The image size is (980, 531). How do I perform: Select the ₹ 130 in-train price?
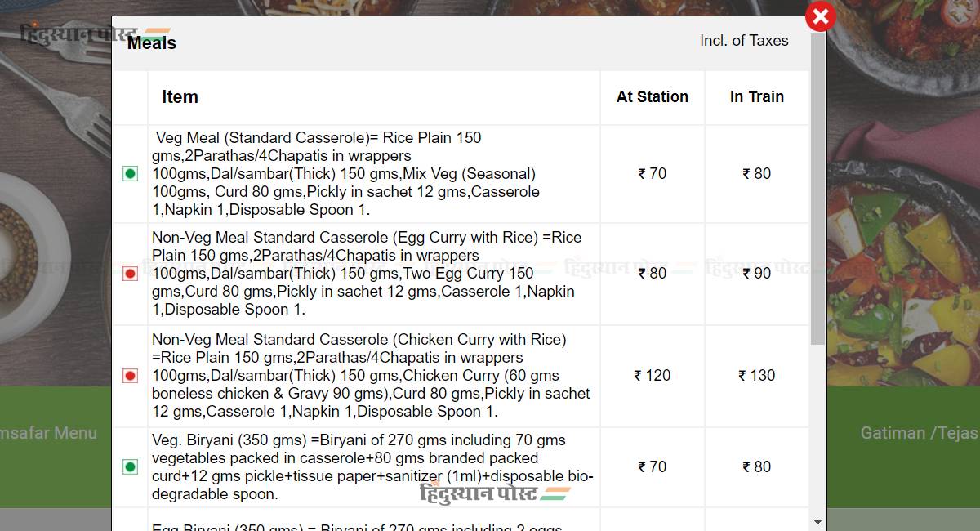[x=757, y=376]
